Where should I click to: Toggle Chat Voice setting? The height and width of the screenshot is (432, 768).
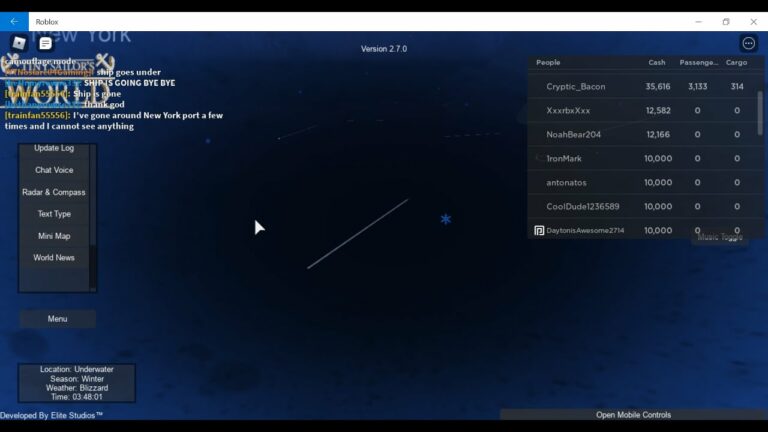coord(54,170)
